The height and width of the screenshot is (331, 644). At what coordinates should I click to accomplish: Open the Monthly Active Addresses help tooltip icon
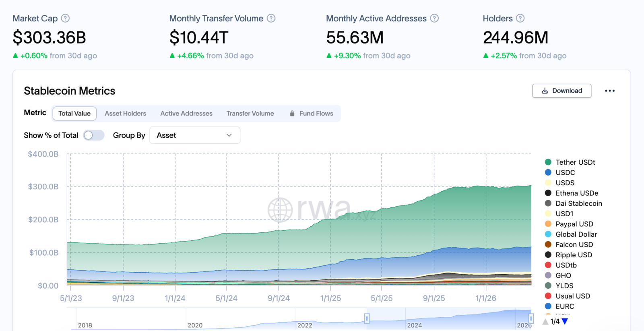click(434, 18)
